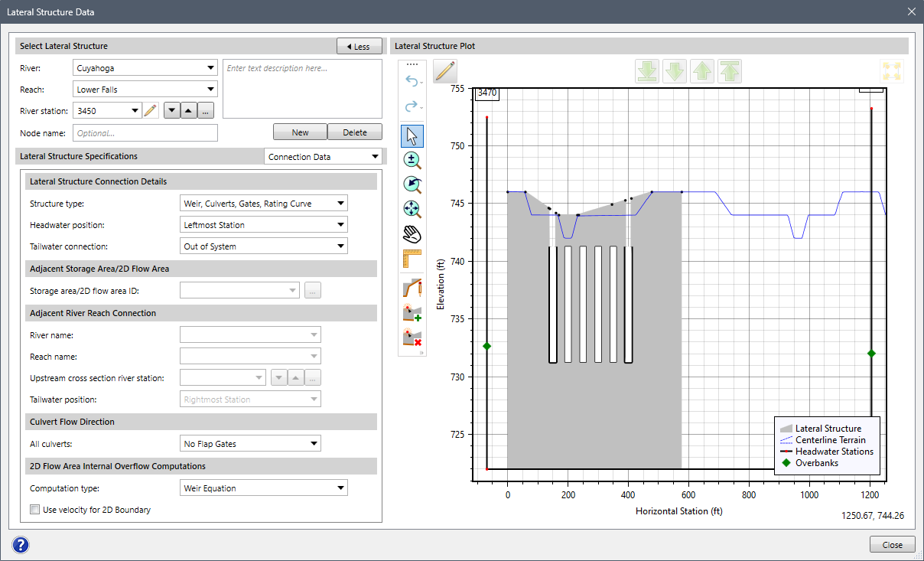Image resolution: width=924 pixels, height=561 pixels.
Task: Click the right green overbank diamond marker
Action: click(871, 353)
